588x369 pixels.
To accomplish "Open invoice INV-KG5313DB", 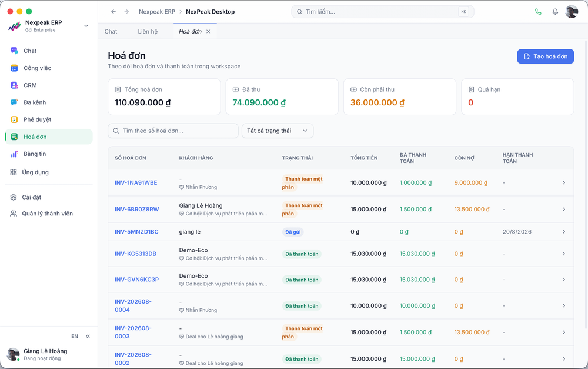I will pyautogui.click(x=135, y=254).
